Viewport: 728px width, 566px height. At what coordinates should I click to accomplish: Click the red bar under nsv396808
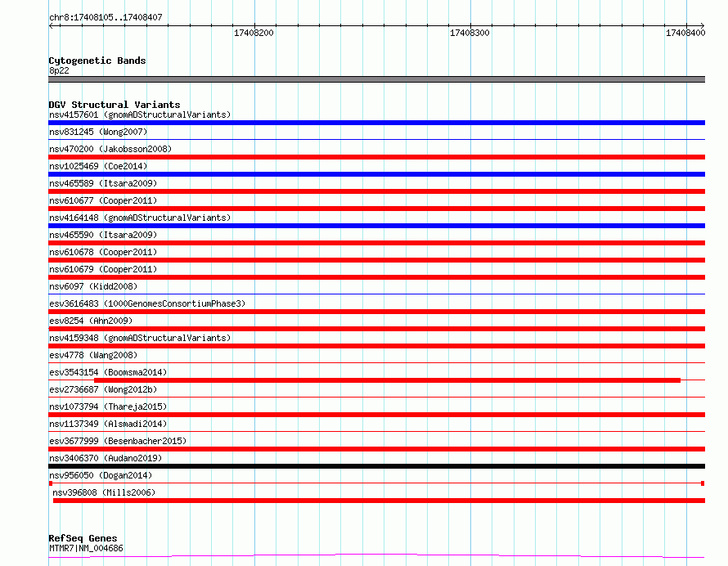[x=379, y=501]
